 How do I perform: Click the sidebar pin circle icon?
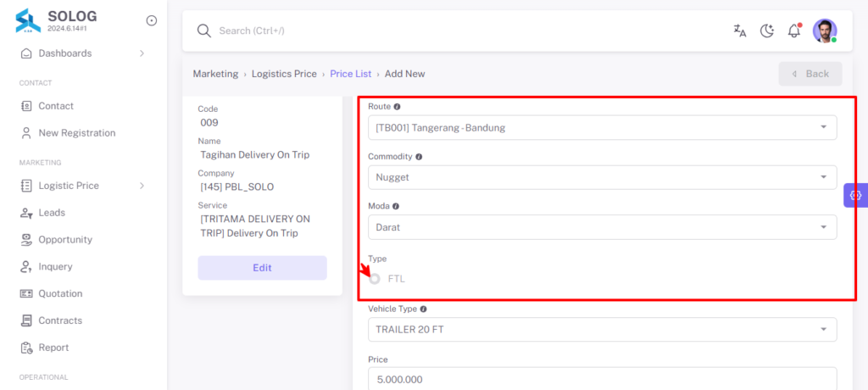click(x=151, y=20)
